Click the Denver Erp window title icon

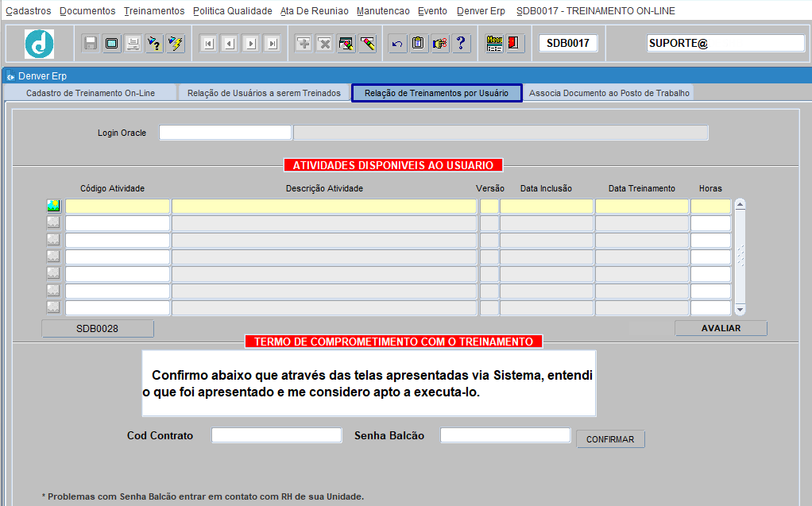(10, 76)
